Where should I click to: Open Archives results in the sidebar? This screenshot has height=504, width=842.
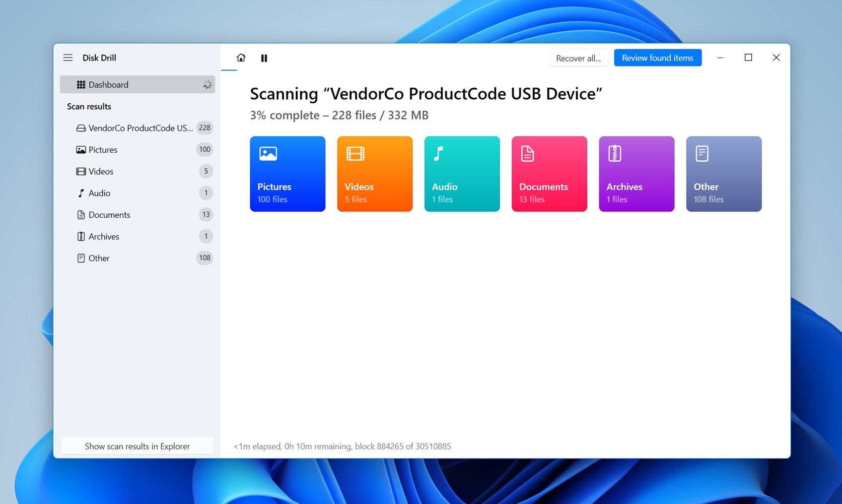(x=103, y=237)
